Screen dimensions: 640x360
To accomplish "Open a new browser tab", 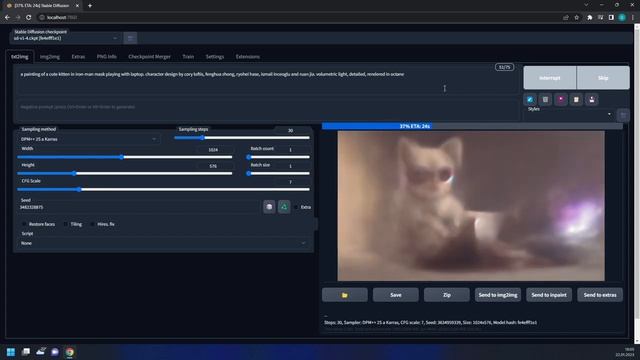I will [x=90, y=6].
